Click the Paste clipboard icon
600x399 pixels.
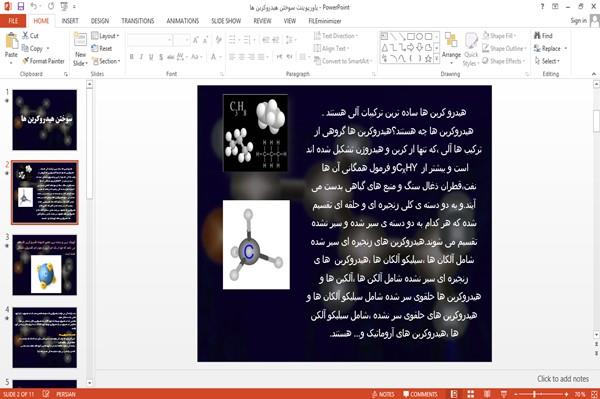(11, 41)
